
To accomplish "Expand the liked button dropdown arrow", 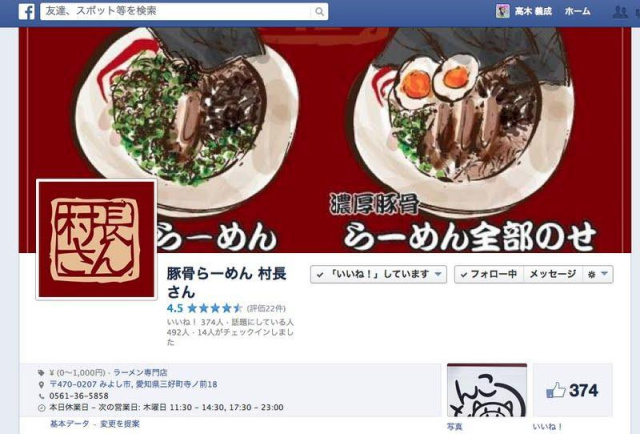I will click(x=438, y=274).
